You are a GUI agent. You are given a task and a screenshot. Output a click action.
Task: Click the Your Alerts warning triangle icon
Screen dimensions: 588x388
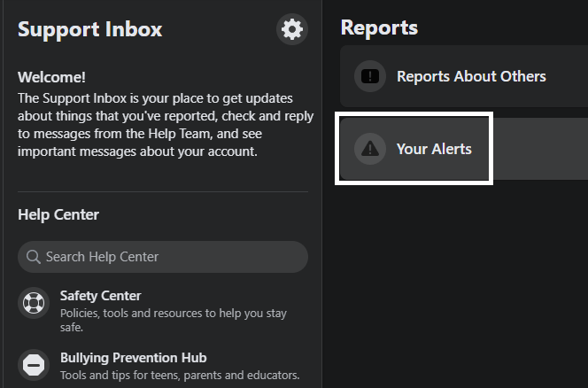pos(370,149)
